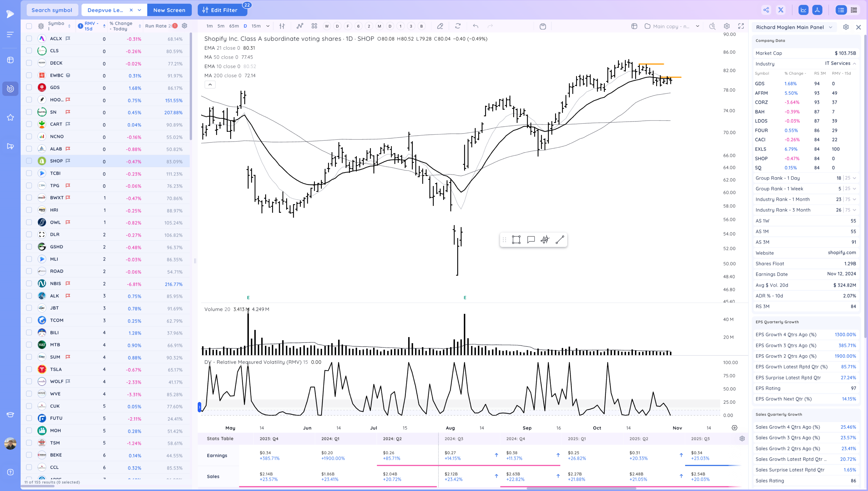Screen dimensions: 868x491
Task: Click the New Screen button
Action: tap(169, 10)
